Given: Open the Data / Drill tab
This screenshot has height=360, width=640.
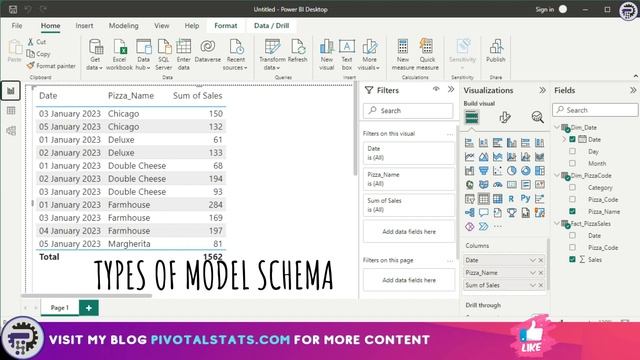Looking at the screenshot, I should pos(271,26).
